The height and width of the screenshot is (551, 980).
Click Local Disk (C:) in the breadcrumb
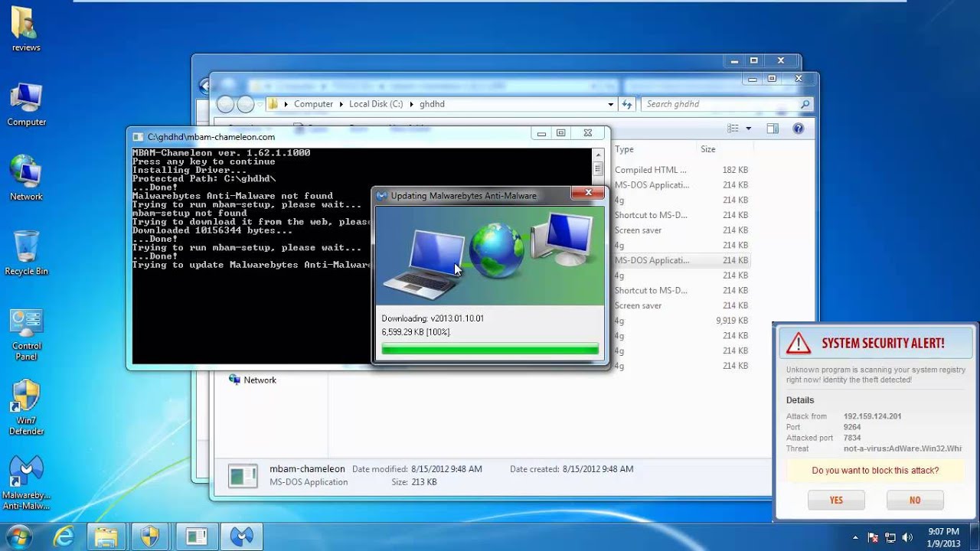point(376,104)
